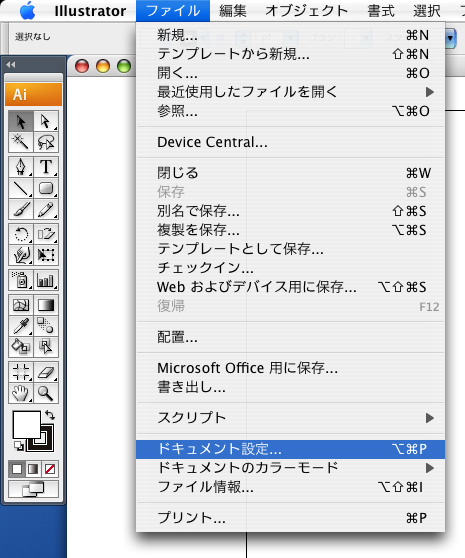
Task: Select the Pen tool
Action: [x=21, y=167]
